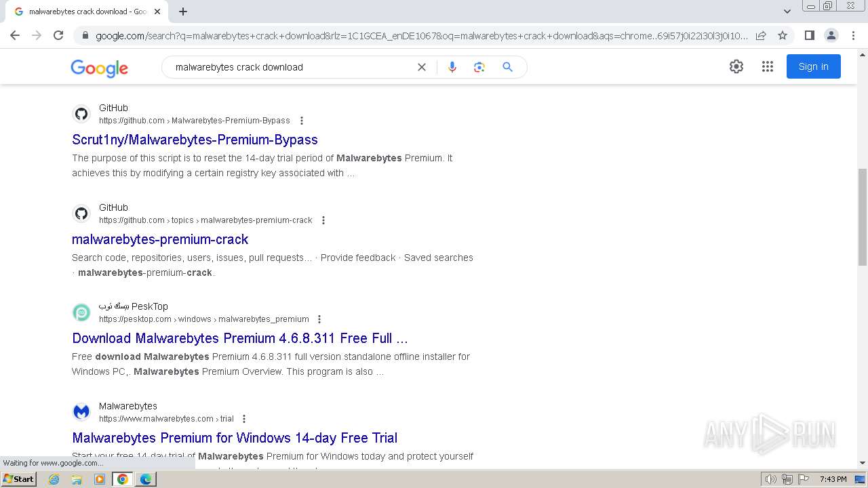Open Windows Explorer from the taskbar

click(x=77, y=479)
